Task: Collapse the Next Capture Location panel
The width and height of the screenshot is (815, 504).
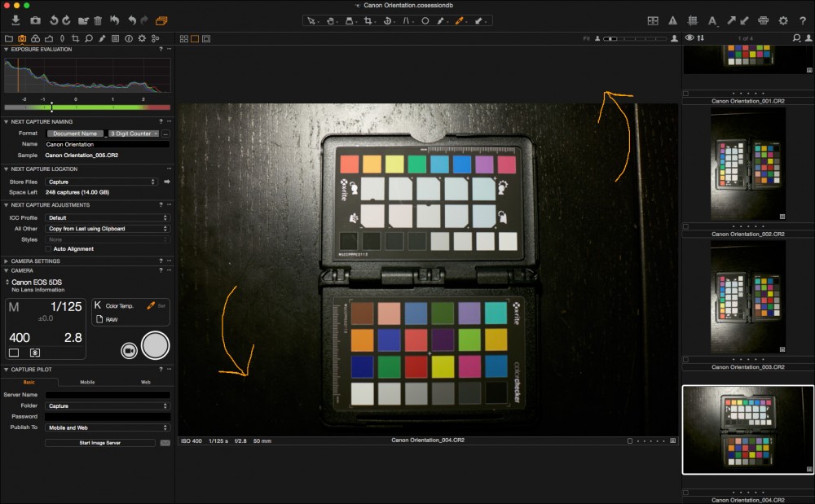Action: coord(7,169)
